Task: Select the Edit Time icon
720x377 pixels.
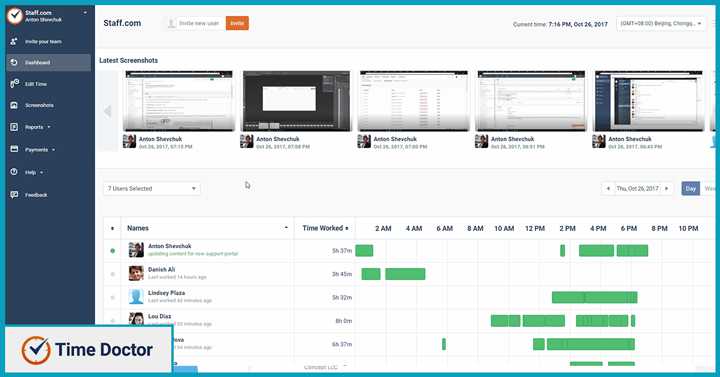Action: [x=14, y=84]
